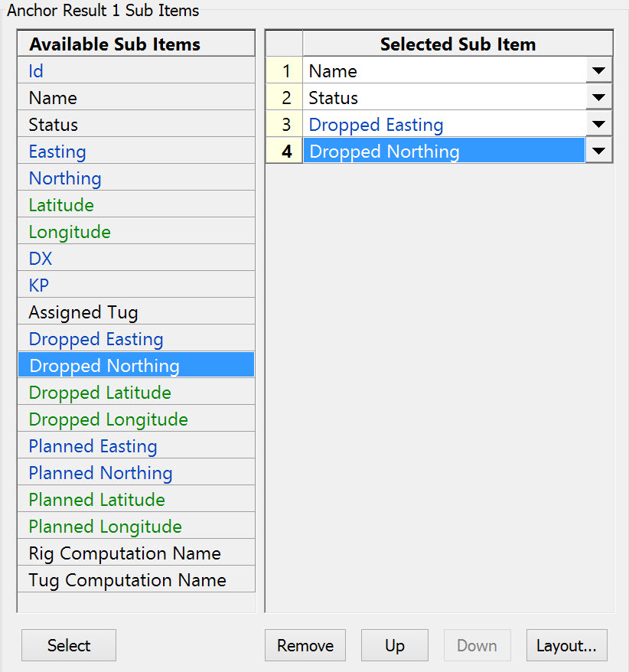Open the Layout... dialog button

click(566, 645)
